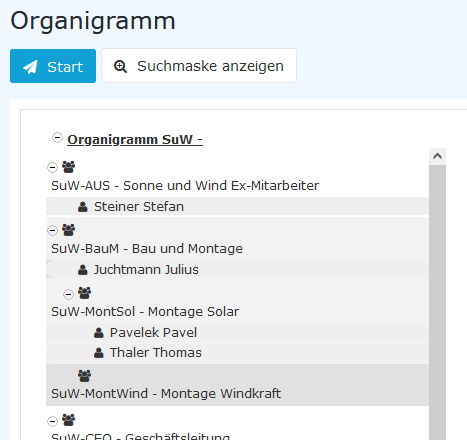The width and height of the screenshot is (467, 440).
Task: Select SuW-MontWind - Montage Windkraft entry
Action: coord(166,394)
